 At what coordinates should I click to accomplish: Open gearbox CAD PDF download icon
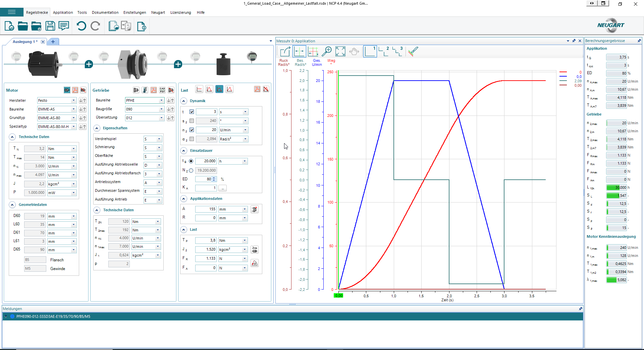[162, 90]
